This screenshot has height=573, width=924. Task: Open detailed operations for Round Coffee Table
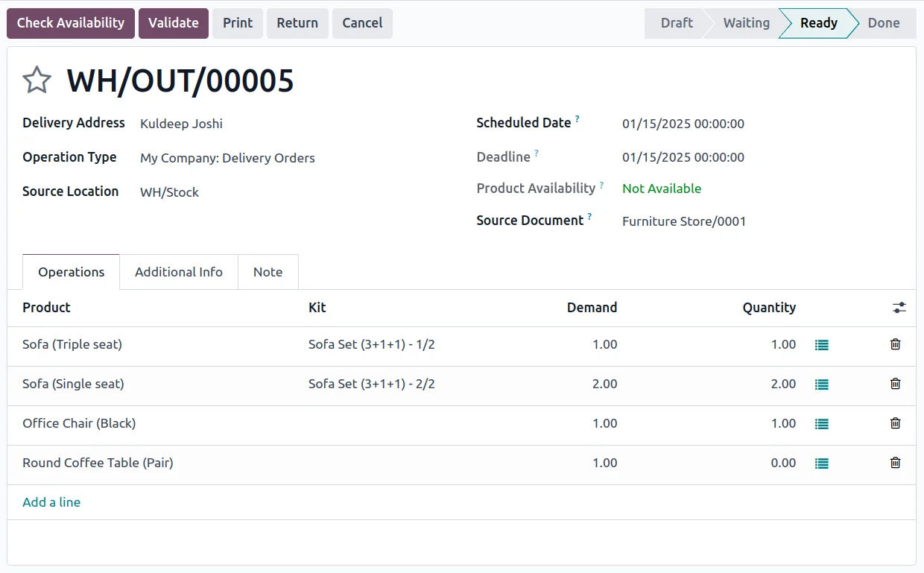click(x=821, y=463)
